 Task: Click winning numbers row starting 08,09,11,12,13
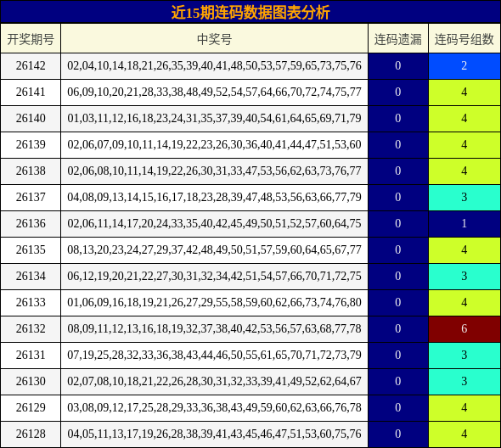(214, 328)
